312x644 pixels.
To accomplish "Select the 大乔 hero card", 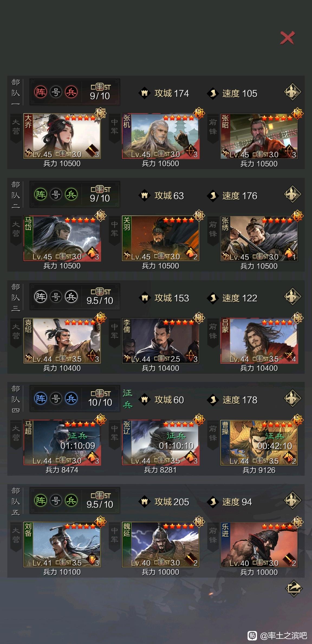I will (x=62, y=136).
